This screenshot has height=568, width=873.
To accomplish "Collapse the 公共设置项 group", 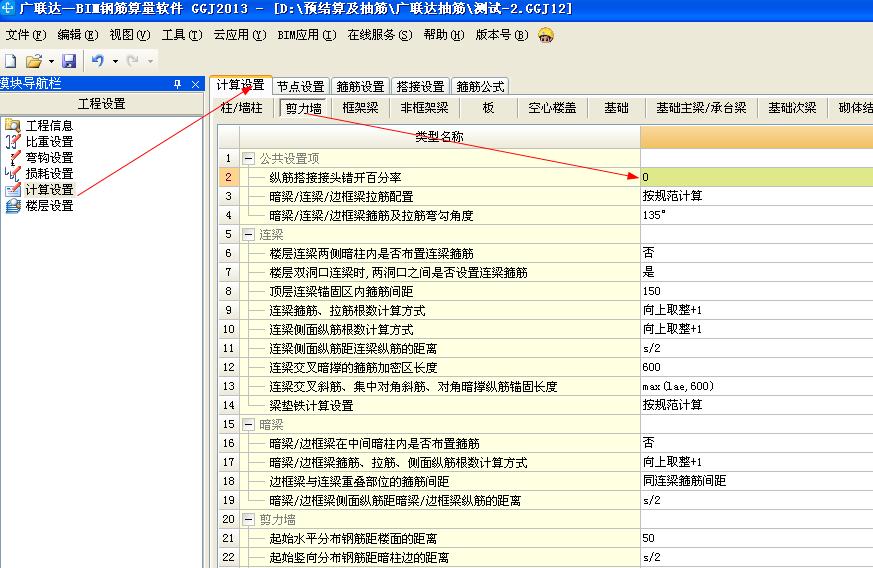I will point(248,159).
